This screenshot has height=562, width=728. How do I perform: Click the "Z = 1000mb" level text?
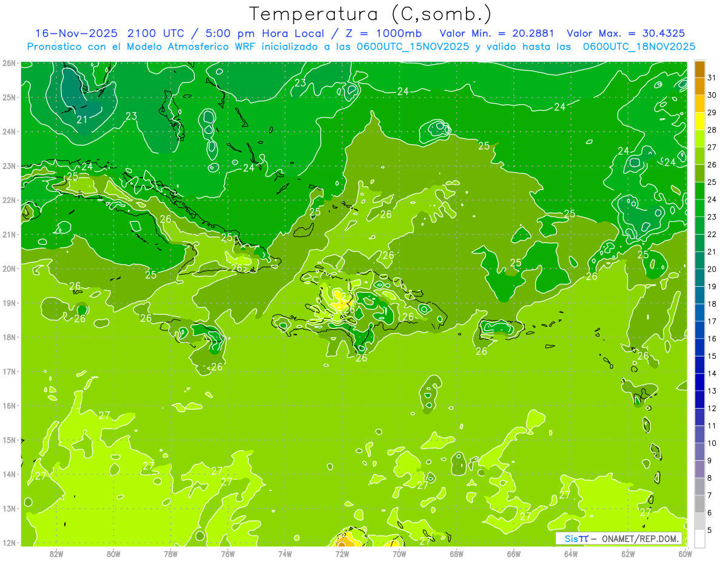click(383, 33)
